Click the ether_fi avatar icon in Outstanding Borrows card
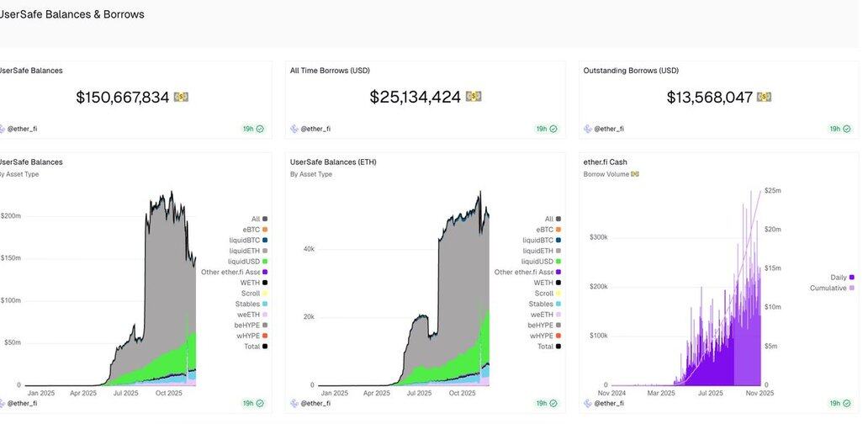The image size is (868, 424). tap(588, 129)
